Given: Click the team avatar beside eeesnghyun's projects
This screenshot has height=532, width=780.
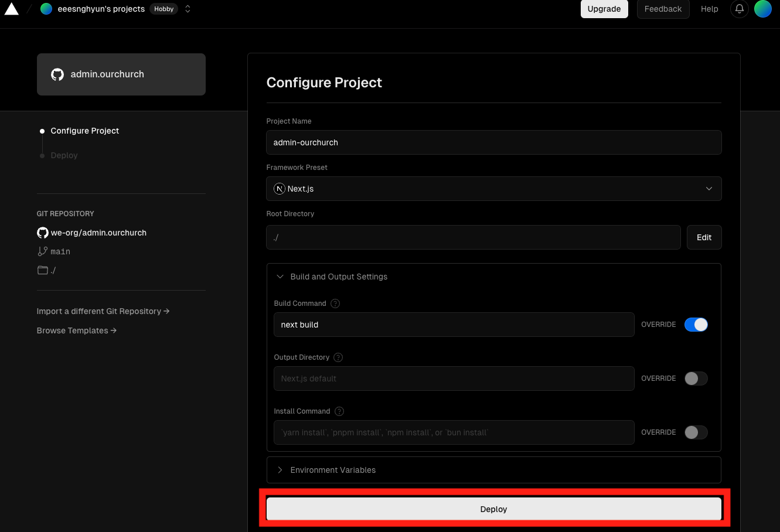Looking at the screenshot, I should [46, 9].
